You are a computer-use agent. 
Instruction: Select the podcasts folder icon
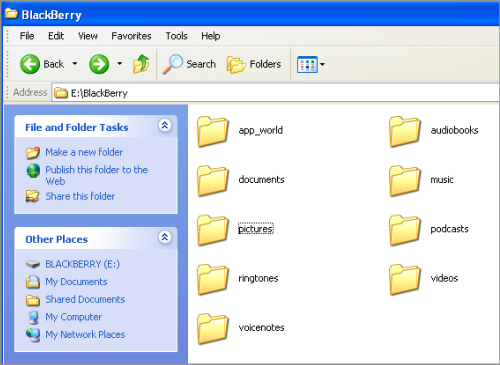(x=405, y=230)
